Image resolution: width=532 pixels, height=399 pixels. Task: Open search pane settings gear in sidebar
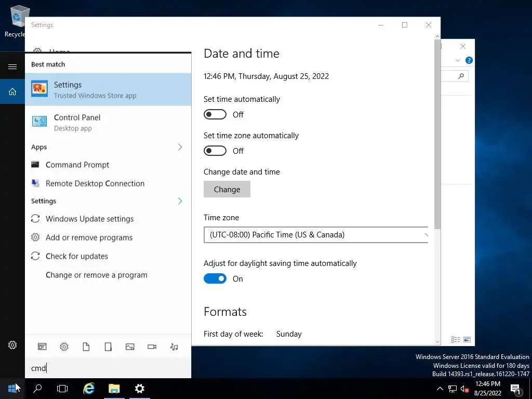click(x=12, y=345)
